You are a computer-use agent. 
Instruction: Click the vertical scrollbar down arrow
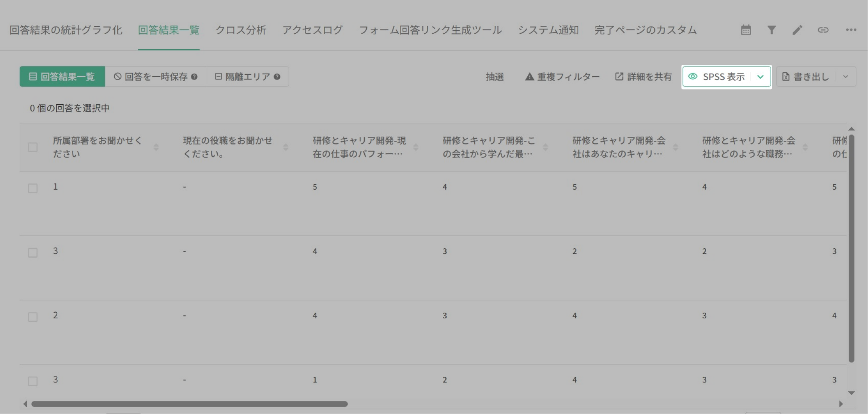click(852, 393)
